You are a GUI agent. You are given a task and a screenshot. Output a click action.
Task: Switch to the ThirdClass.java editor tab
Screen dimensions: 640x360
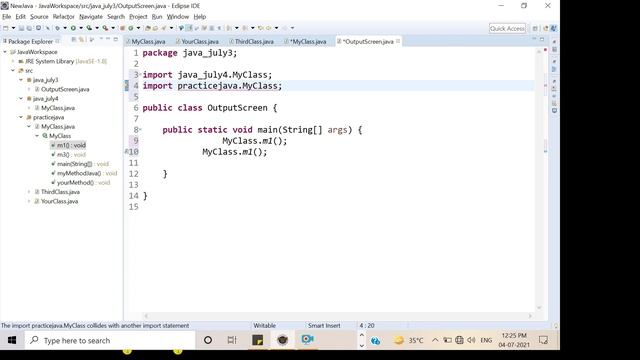point(251,41)
